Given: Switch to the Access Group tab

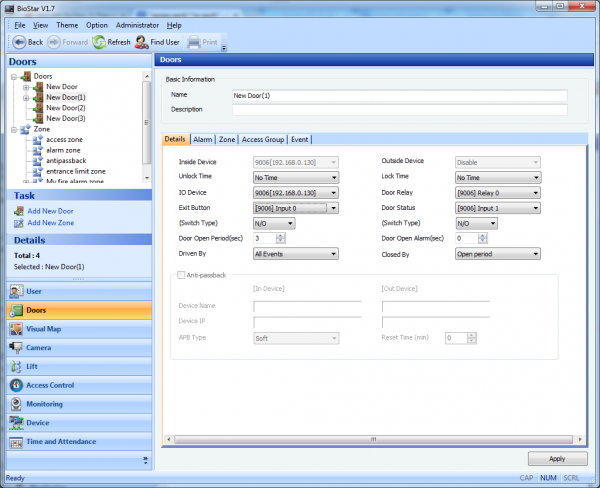Looking at the screenshot, I should tap(263, 140).
